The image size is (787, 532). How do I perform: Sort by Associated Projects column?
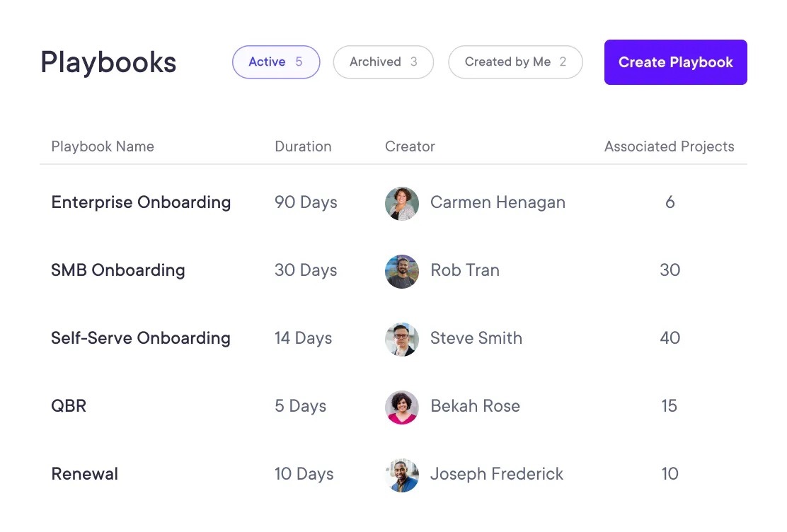[x=669, y=146]
